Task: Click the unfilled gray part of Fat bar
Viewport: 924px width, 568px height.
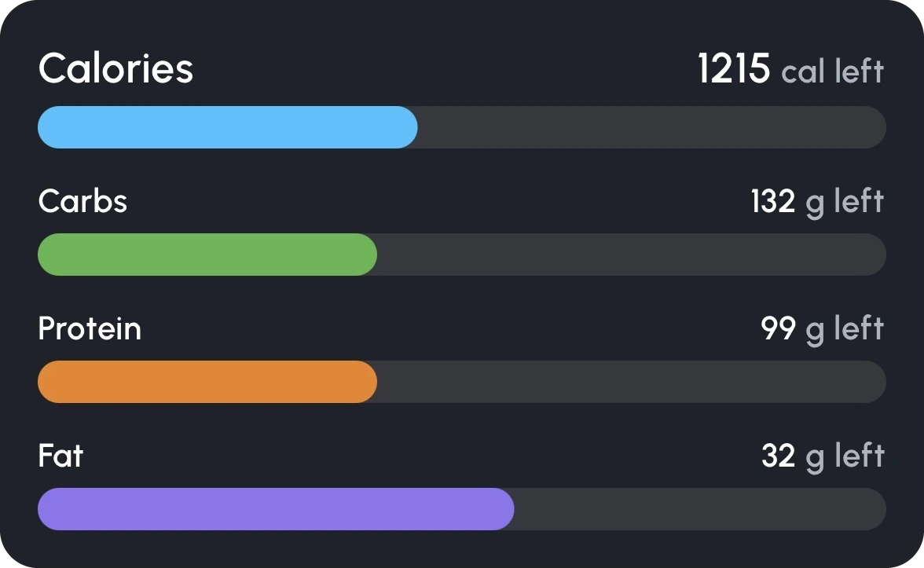Action: click(700, 509)
